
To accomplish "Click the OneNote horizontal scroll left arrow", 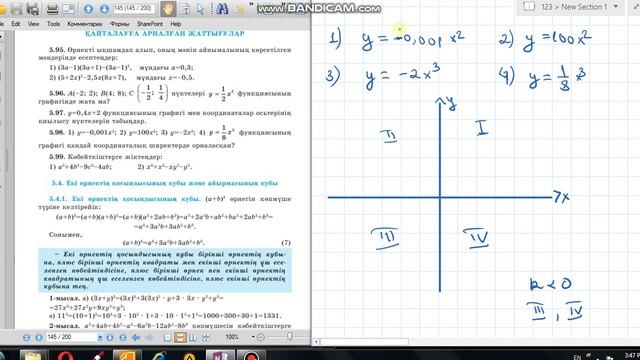I will (316, 342).
